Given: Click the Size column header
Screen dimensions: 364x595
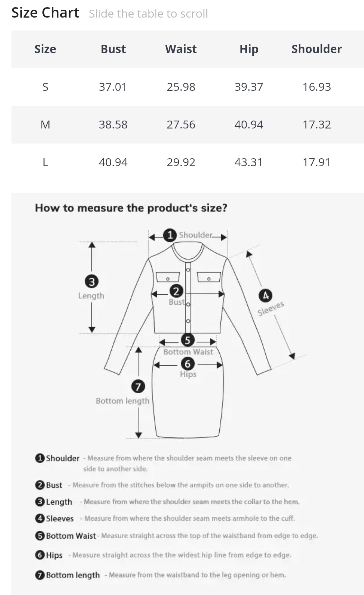Looking at the screenshot, I should point(45,49).
